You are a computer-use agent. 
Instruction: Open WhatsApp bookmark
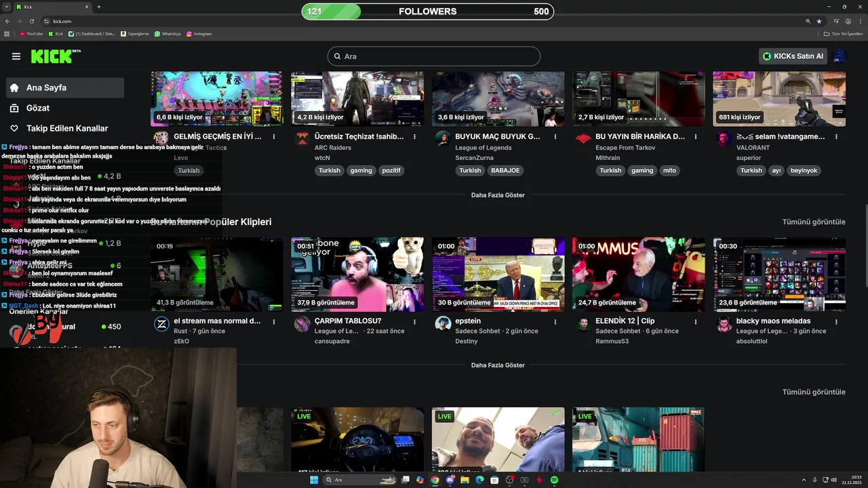[167, 34]
